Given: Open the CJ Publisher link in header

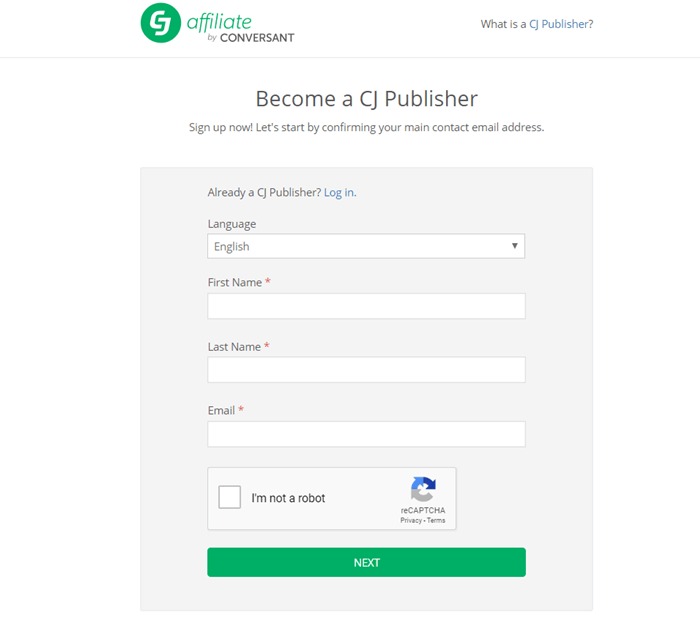Looking at the screenshot, I should coord(561,24).
